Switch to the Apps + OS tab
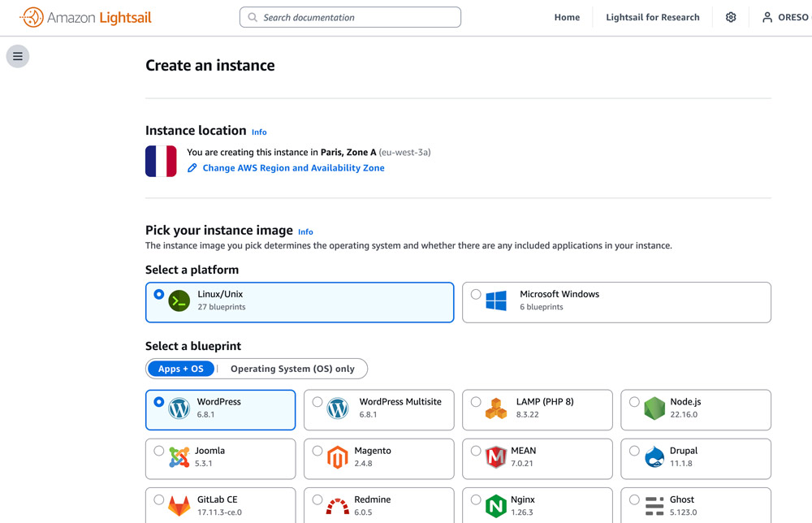This screenshot has height=523, width=812. click(181, 369)
